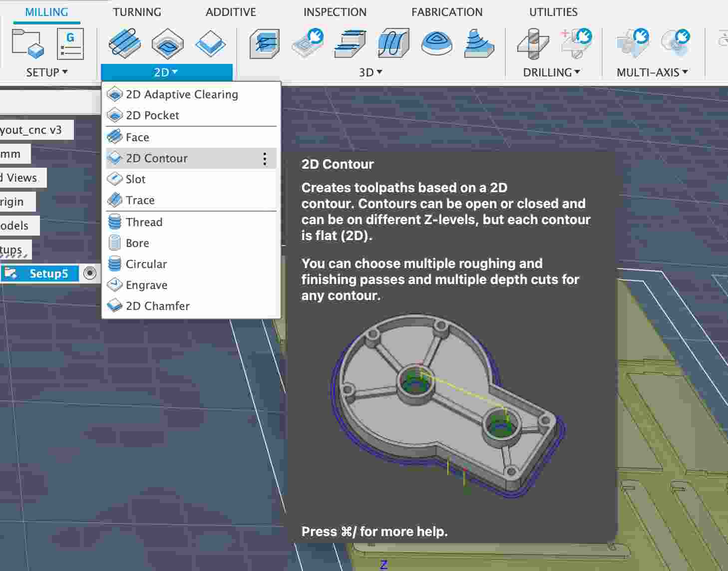Open the New Setup icon
Image resolution: width=728 pixels, height=571 pixels.
[x=27, y=43]
